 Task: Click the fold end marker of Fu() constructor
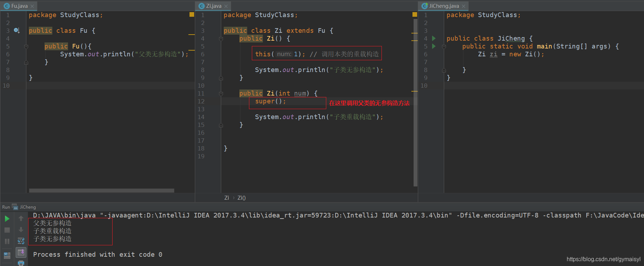[x=26, y=62]
